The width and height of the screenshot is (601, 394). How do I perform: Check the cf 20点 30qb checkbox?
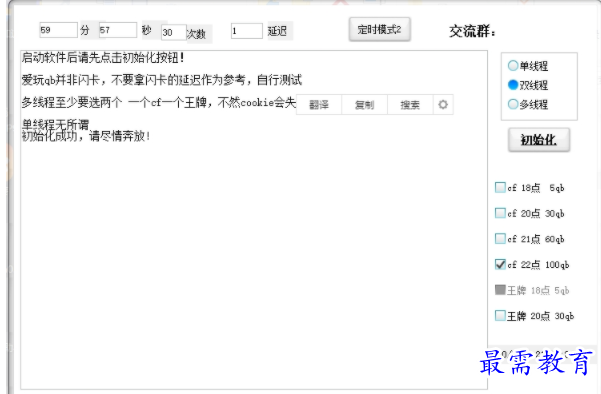point(500,213)
